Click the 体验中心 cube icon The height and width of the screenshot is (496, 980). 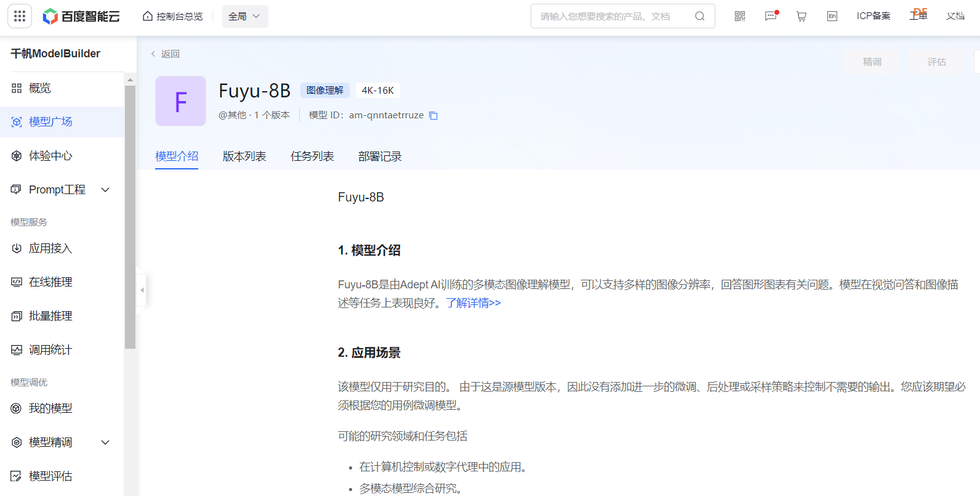click(17, 156)
